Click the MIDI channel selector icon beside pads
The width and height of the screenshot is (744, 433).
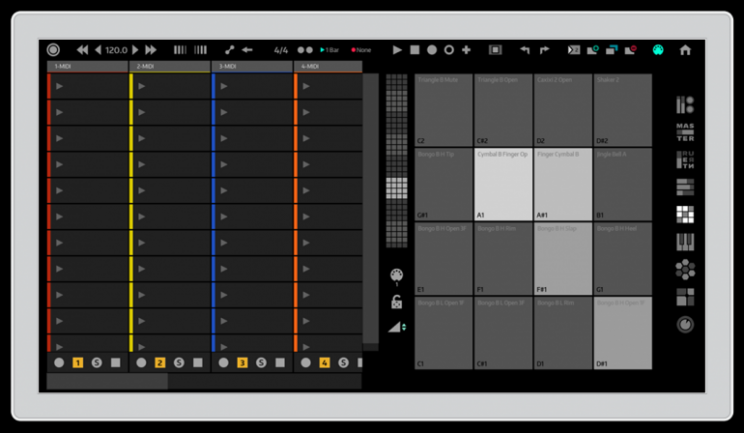click(x=396, y=276)
